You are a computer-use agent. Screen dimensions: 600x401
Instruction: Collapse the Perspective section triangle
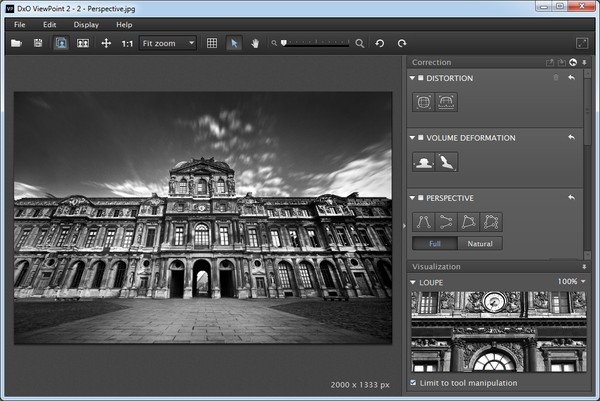412,198
